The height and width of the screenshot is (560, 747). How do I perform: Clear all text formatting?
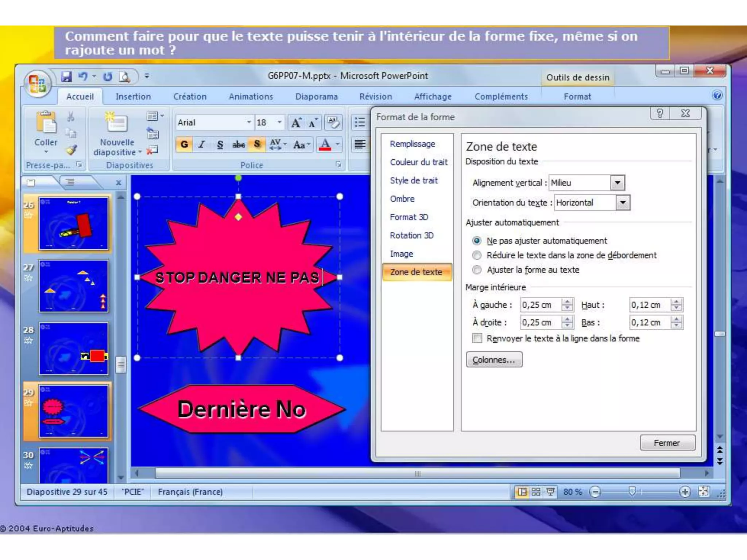coord(333,122)
